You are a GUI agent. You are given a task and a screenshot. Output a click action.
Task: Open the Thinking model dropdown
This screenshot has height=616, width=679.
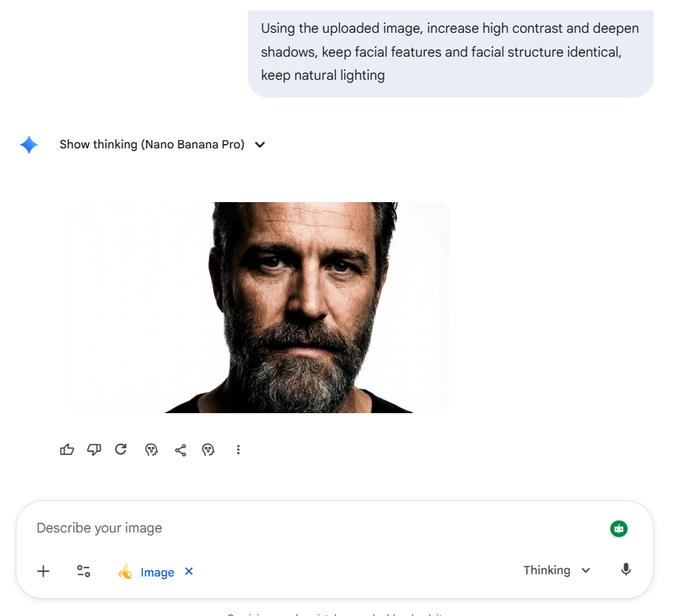[x=557, y=571]
